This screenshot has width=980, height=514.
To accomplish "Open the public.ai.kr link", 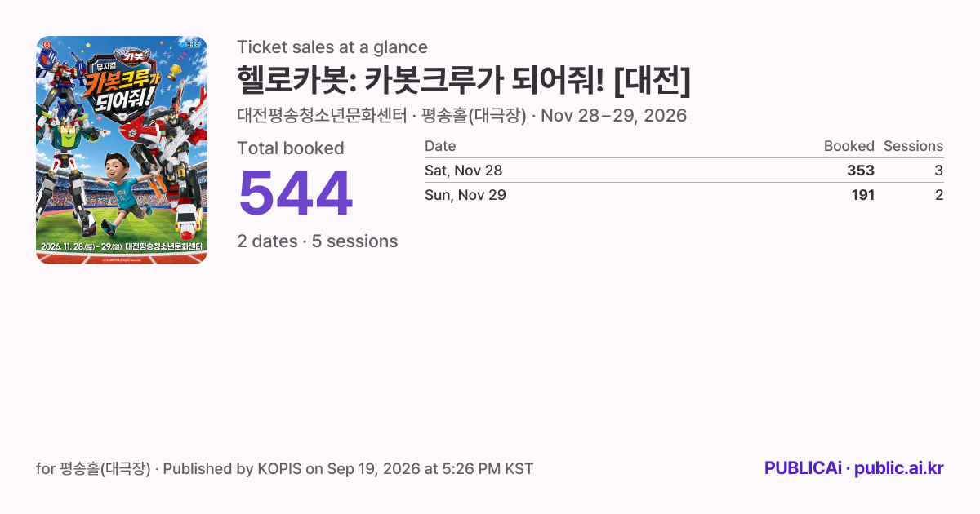I will [x=899, y=468].
